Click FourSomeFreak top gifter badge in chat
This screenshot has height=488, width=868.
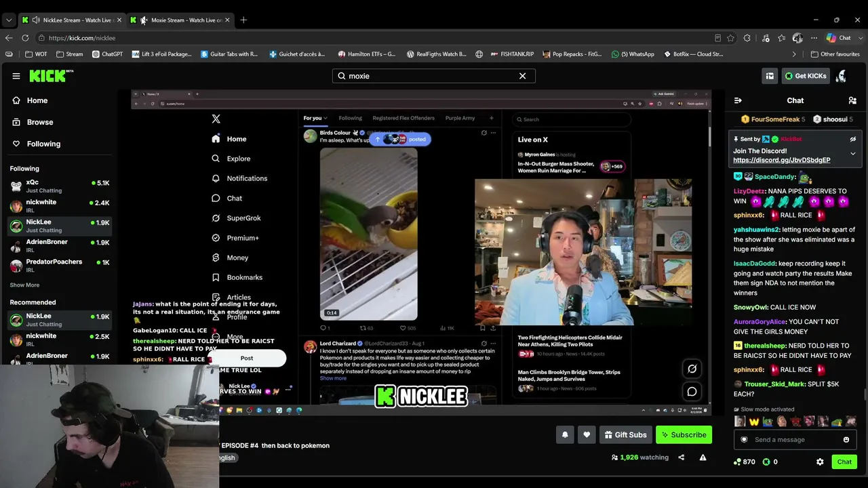pyautogui.click(x=773, y=119)
